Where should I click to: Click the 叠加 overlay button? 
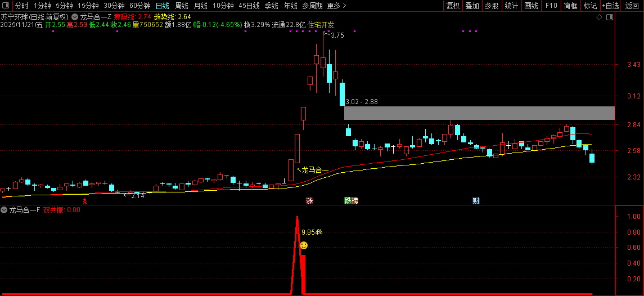(472, 6)
